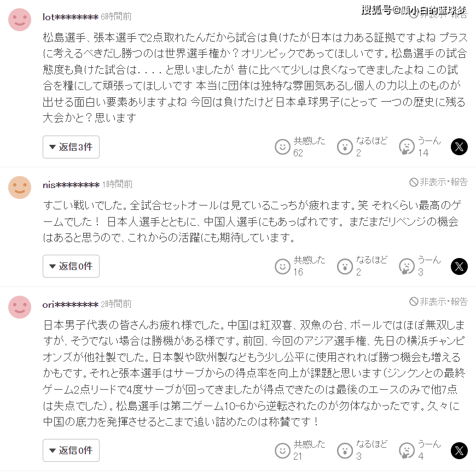Expand 返信0件 under nis's comment
This screenshot has height=475, width=476.
(x=71, y=266)
